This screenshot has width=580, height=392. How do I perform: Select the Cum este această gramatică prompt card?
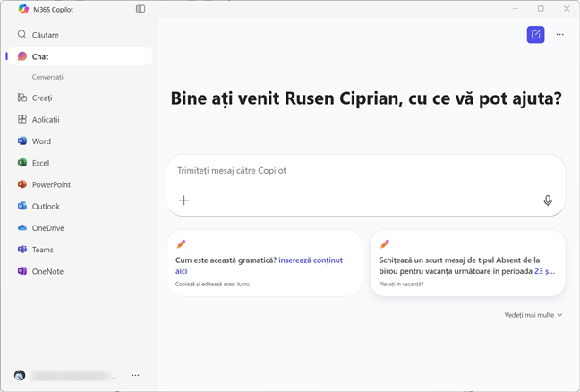pos(264,263)
